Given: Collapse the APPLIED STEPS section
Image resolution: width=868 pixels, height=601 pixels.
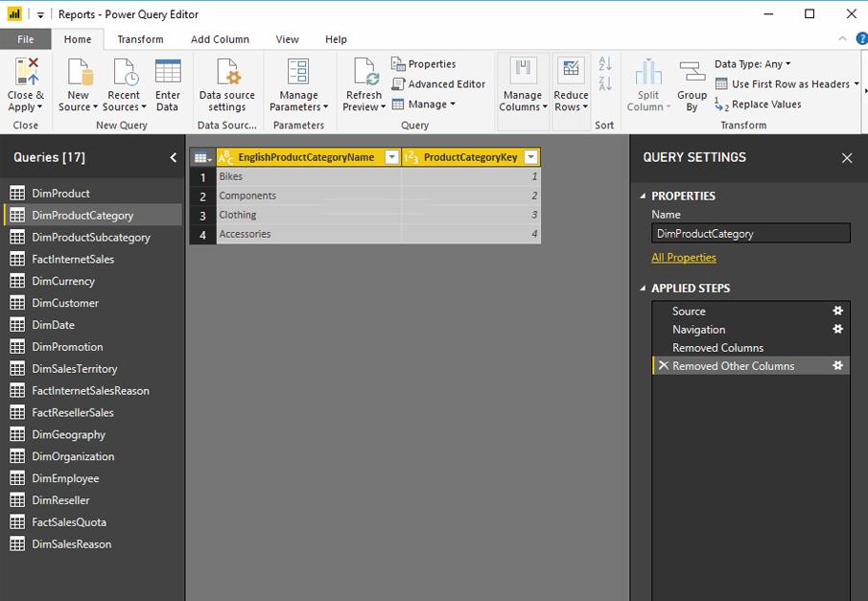Looking at the screenshot, I should tap(644, 289).
